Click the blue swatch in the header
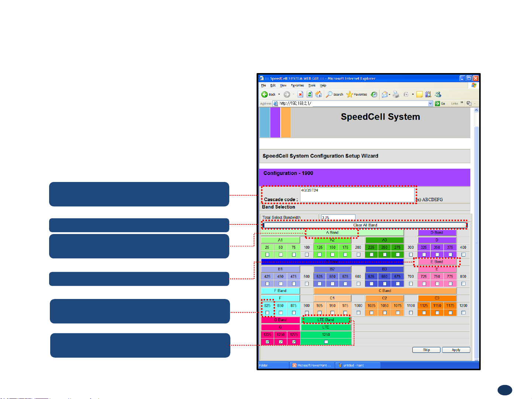Screen dimensions: 532x399 265,123
